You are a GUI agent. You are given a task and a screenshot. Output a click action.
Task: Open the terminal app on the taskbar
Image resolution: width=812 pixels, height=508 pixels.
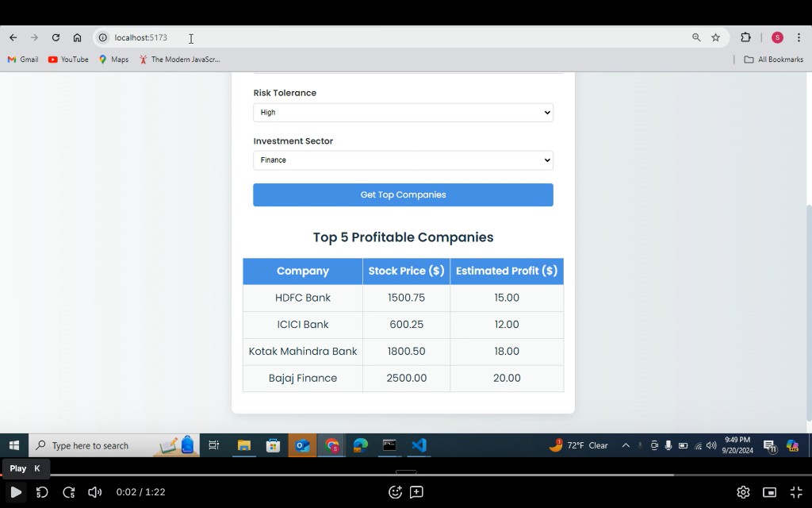(389, 445)
